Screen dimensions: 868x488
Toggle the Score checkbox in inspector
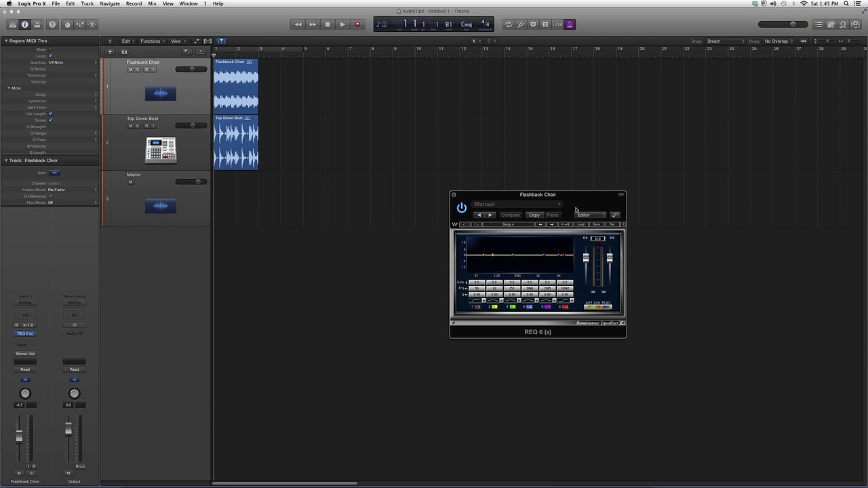[x=50, y=120]
